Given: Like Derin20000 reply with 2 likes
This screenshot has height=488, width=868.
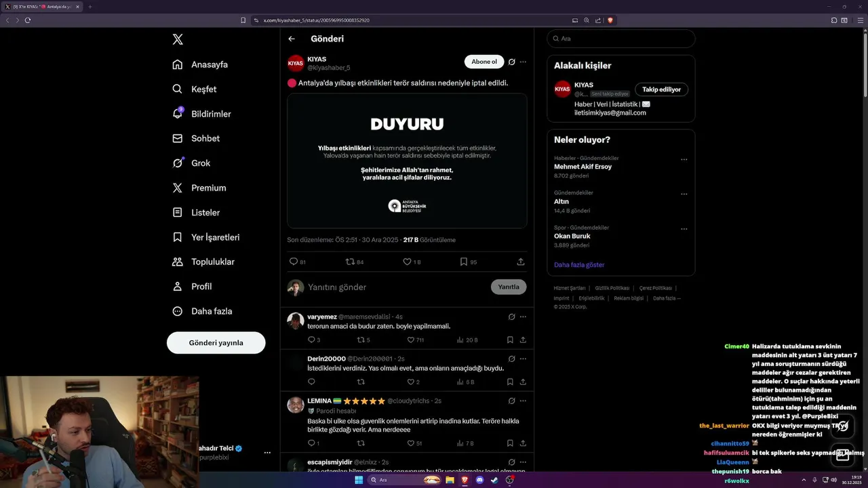Looking at the screenshot, I should (x=411, y=382).
